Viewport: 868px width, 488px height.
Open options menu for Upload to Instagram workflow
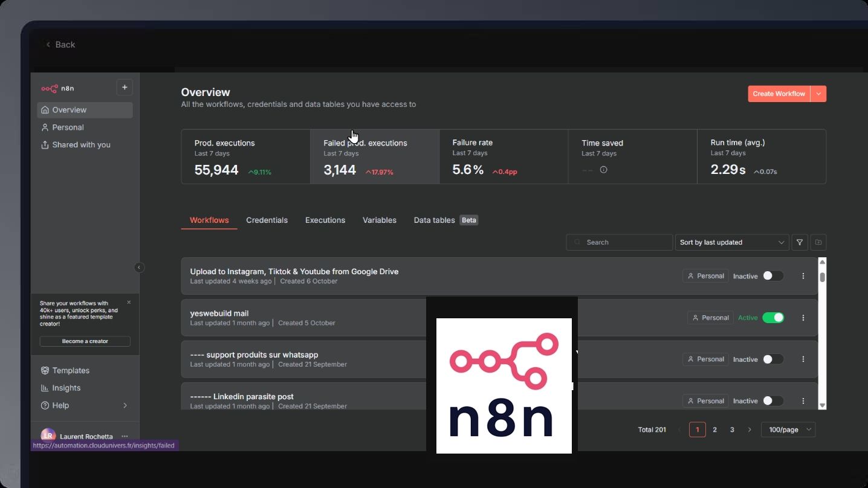[x=803, y=276]
